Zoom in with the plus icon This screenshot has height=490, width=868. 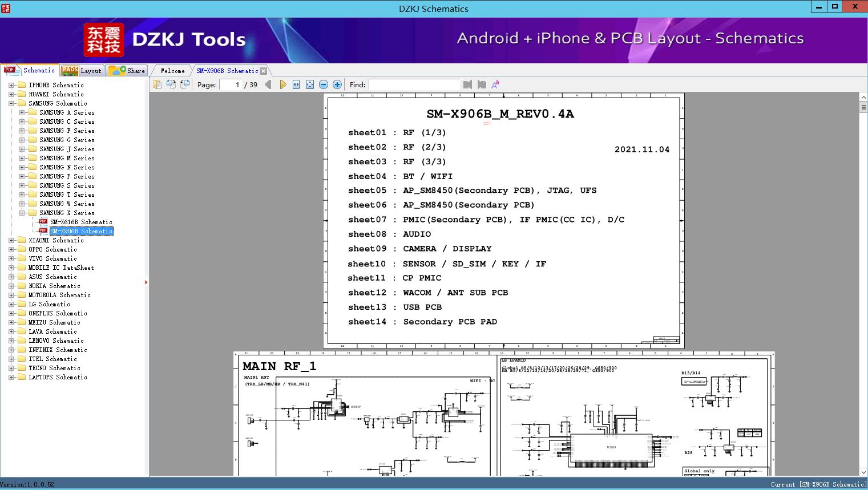click(x=337, y=84)
